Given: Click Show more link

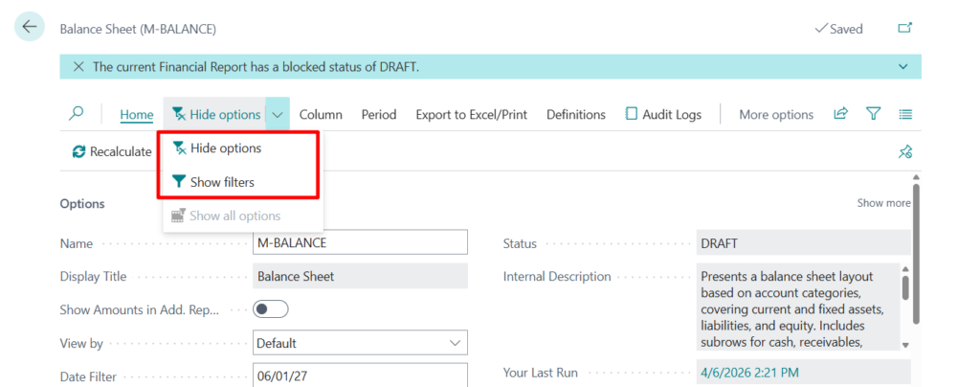Looking at the screenshot, I should (883, 203).
